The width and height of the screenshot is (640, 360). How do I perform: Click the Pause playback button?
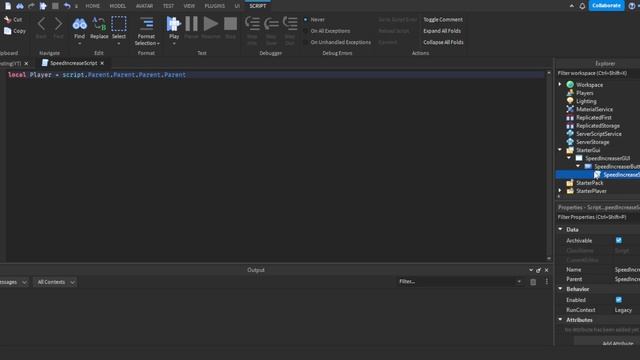point(191,24)
